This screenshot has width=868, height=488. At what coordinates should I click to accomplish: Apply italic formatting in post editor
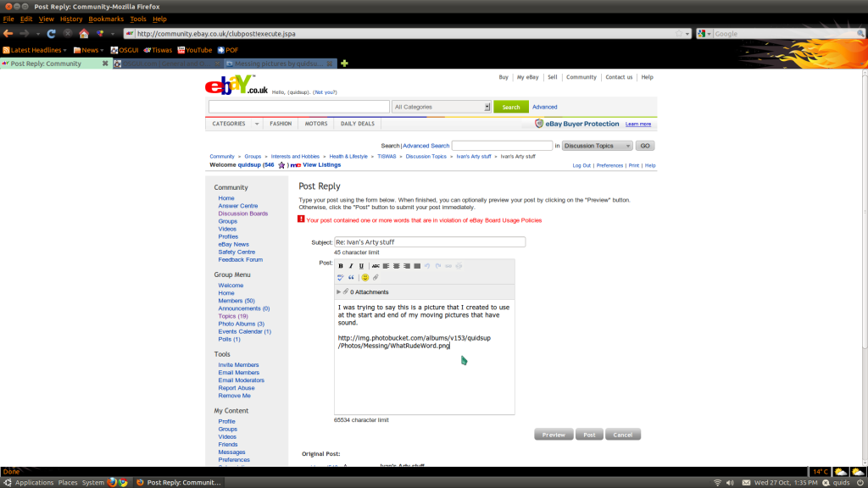(351, 266)
